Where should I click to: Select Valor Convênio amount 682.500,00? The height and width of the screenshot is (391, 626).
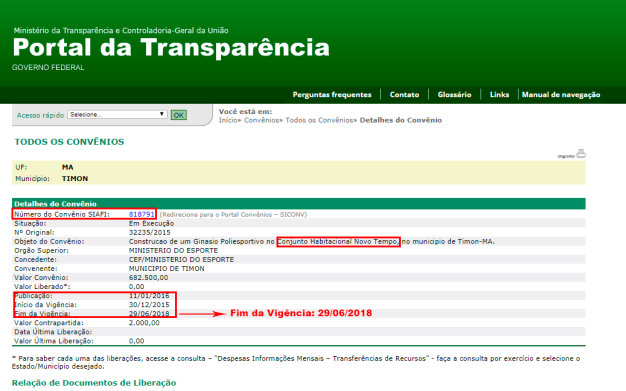(148, 278)
